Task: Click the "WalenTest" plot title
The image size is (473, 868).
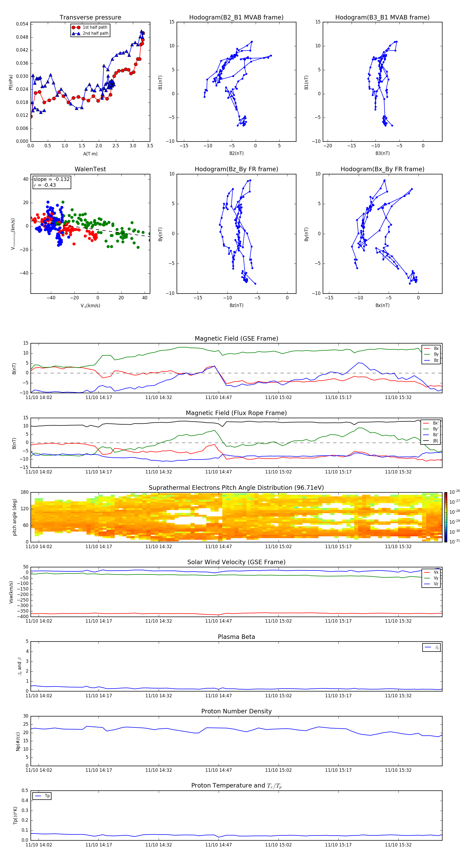Action: click(x=90, y=169)
